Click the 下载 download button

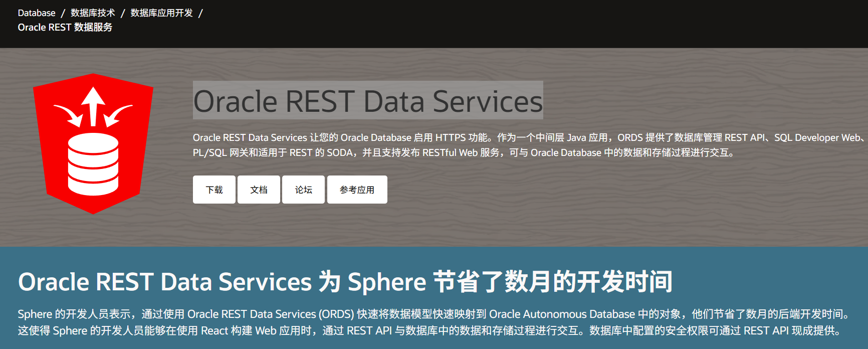click(x=214, y=190)
